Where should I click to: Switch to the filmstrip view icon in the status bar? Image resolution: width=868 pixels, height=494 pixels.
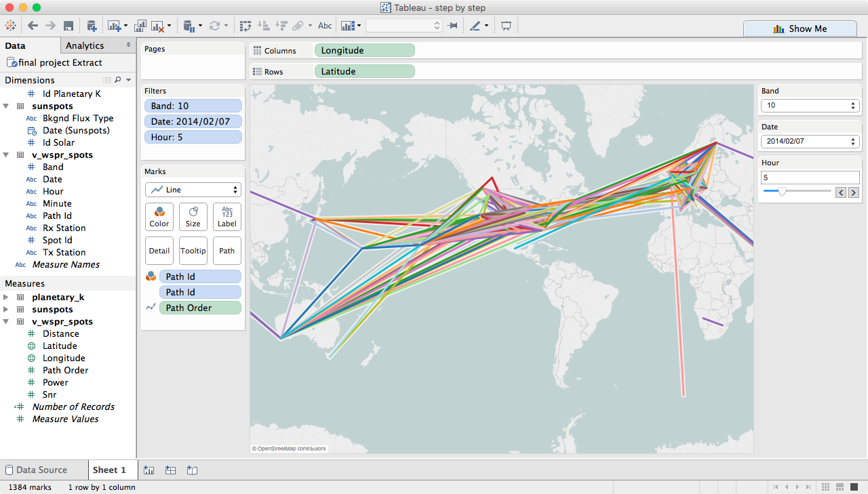(x=841, y=487)
